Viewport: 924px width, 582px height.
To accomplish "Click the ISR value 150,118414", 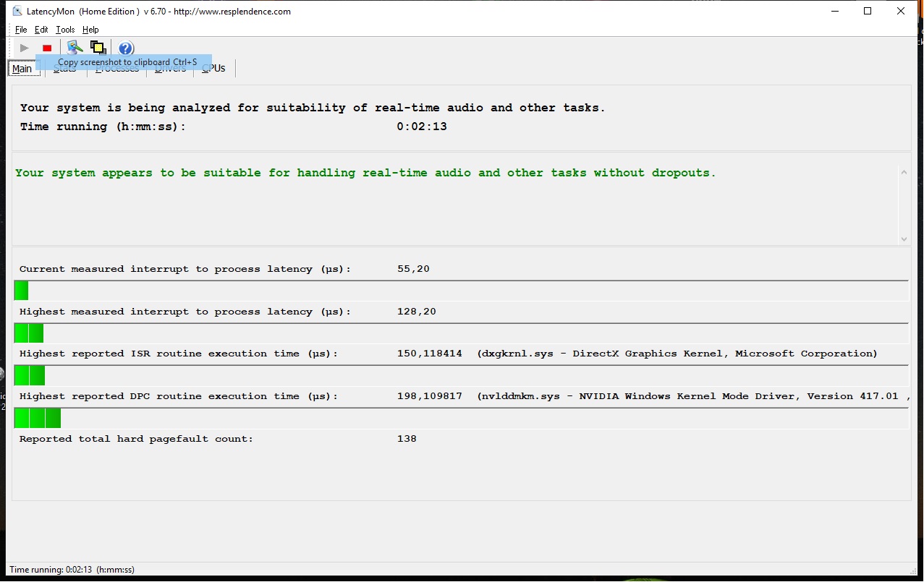I will tap(430, 354).
